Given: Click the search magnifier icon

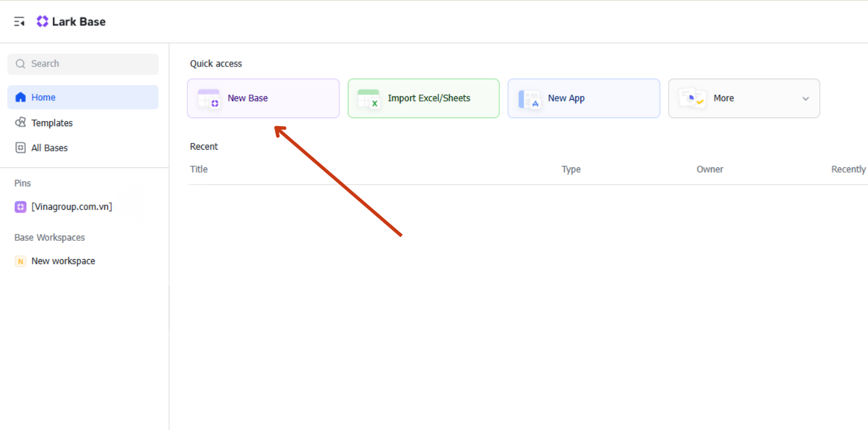Looking at the screenshot, I should click(21, 64).
